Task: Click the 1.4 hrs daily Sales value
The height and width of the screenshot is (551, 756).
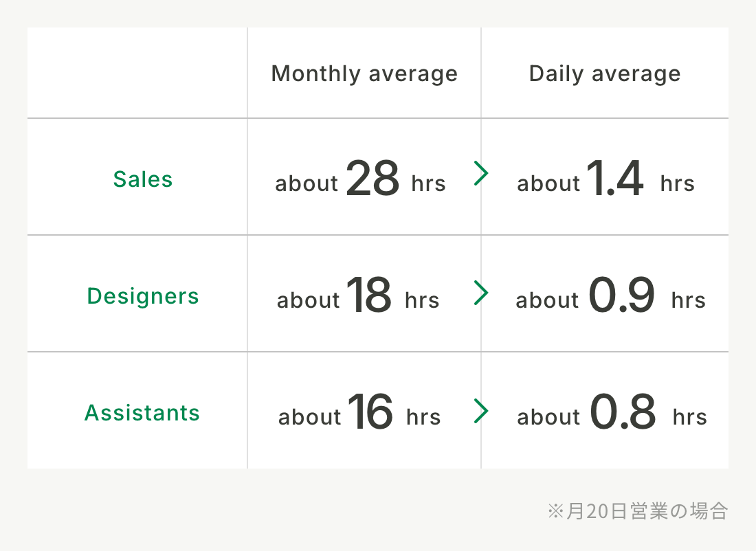Action: (x=605, y=178)
